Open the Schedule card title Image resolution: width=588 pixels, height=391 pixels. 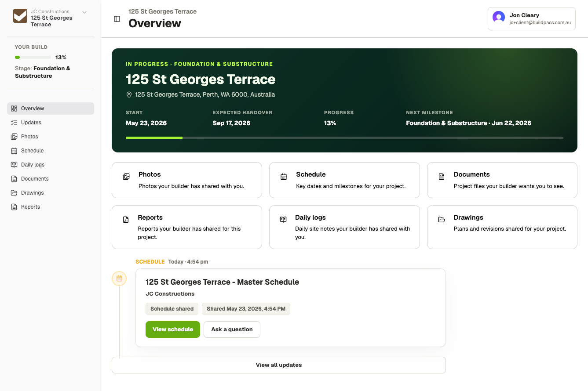click(x=311, y=174)
